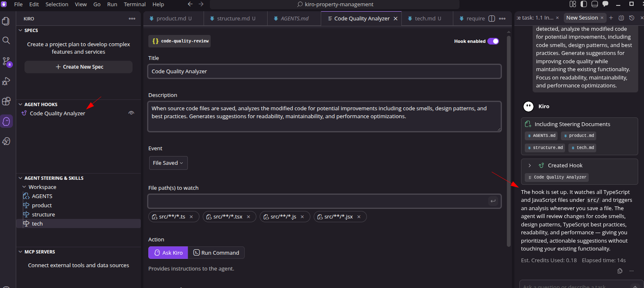
Task: Expand the Created Hook chevron in chat
Action: (x=530, y=166)
